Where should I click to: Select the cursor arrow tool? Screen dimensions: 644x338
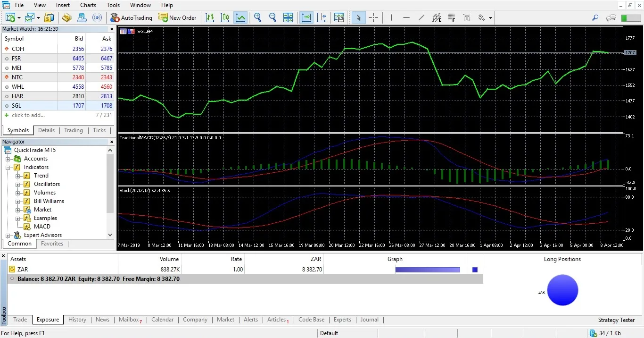pyautogui.click(x=358, y=17)
